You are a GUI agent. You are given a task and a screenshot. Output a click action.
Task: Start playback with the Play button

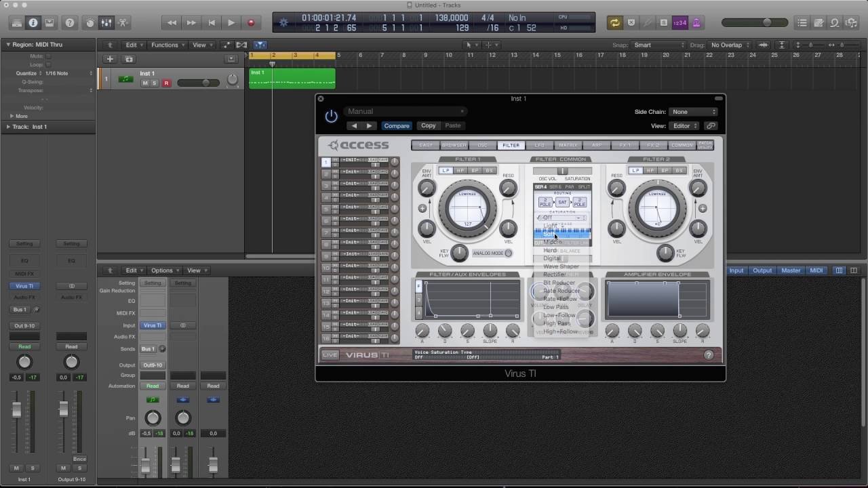(231, 22)
